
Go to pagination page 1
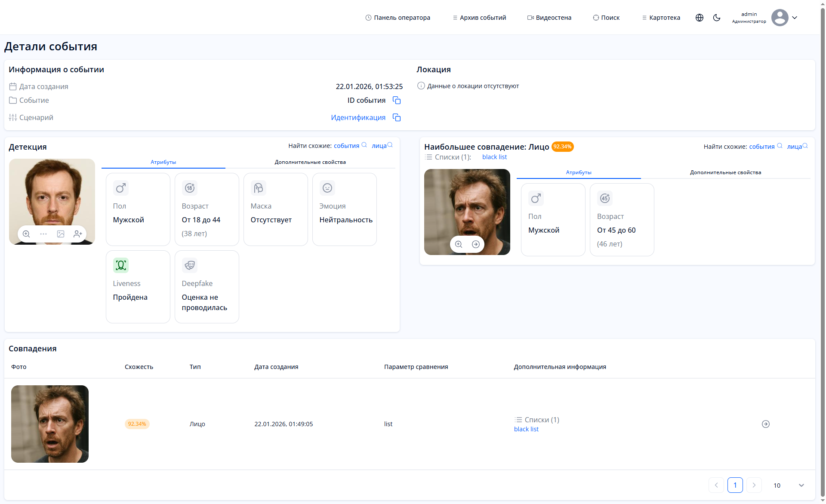pos(735,485)
